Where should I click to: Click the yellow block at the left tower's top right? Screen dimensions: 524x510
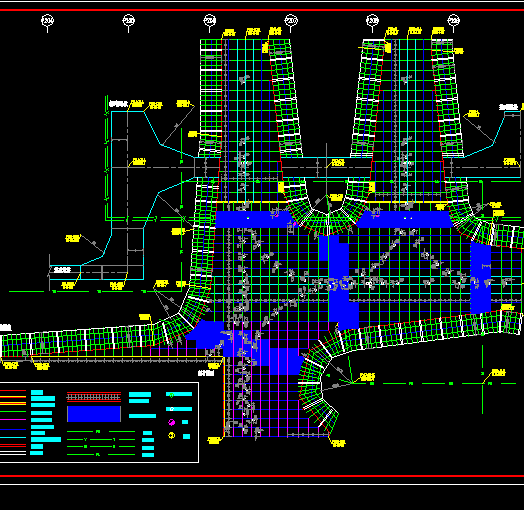tap(265, 47)
